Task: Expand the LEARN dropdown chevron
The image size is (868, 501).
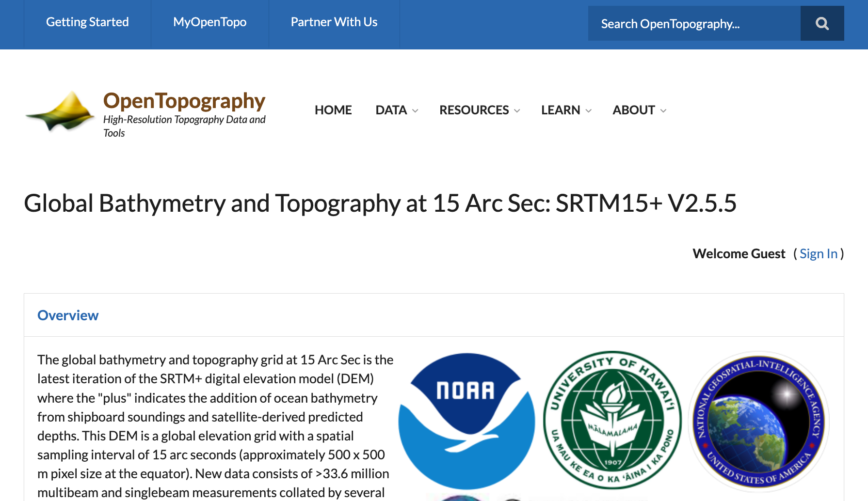Action: [589, 111]
